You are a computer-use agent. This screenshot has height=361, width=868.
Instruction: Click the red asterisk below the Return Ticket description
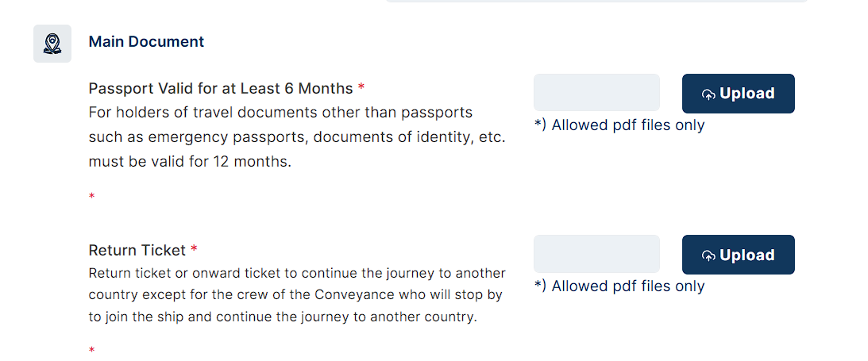[x=92, y=350]
